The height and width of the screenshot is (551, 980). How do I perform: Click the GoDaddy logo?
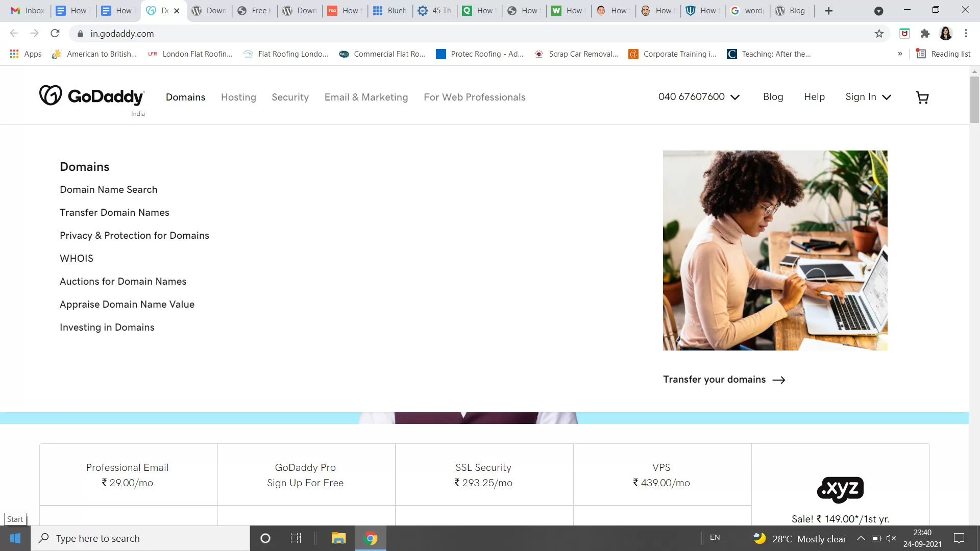point(92,96)
